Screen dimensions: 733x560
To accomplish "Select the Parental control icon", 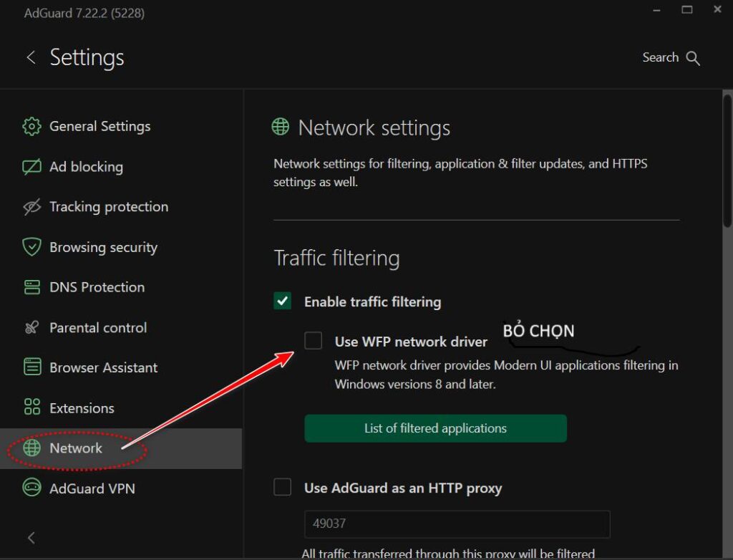I will click(x=31, y=328).
